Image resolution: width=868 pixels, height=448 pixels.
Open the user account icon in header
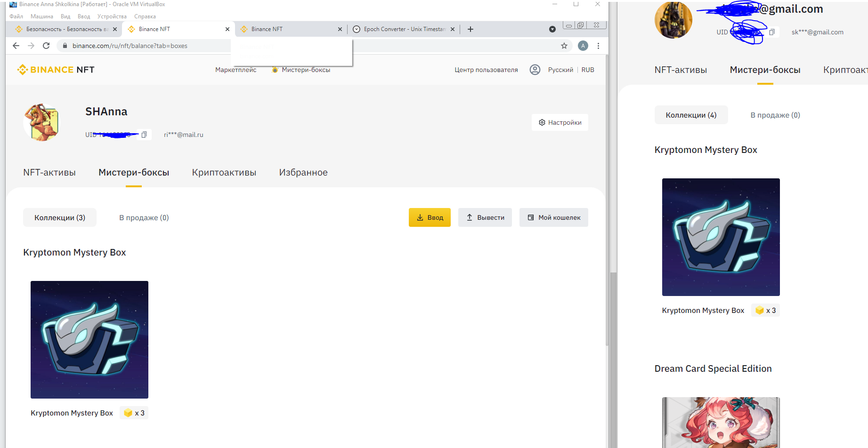coord(535,70)
